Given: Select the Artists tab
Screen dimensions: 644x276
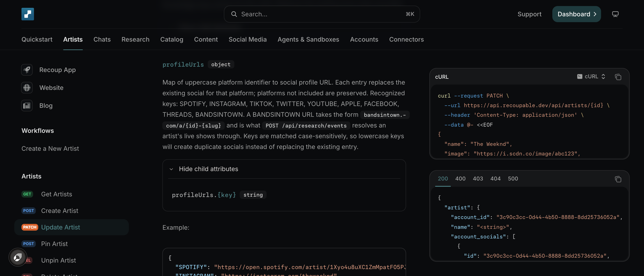Looking at the screenshot, I should (73, 39).
